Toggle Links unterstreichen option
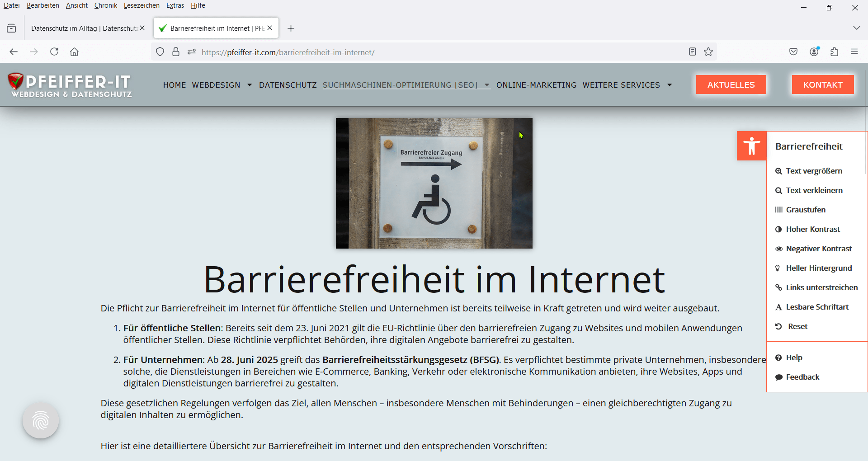The height and width of the screenshot is (461, 868). click(x=821, y=287)
